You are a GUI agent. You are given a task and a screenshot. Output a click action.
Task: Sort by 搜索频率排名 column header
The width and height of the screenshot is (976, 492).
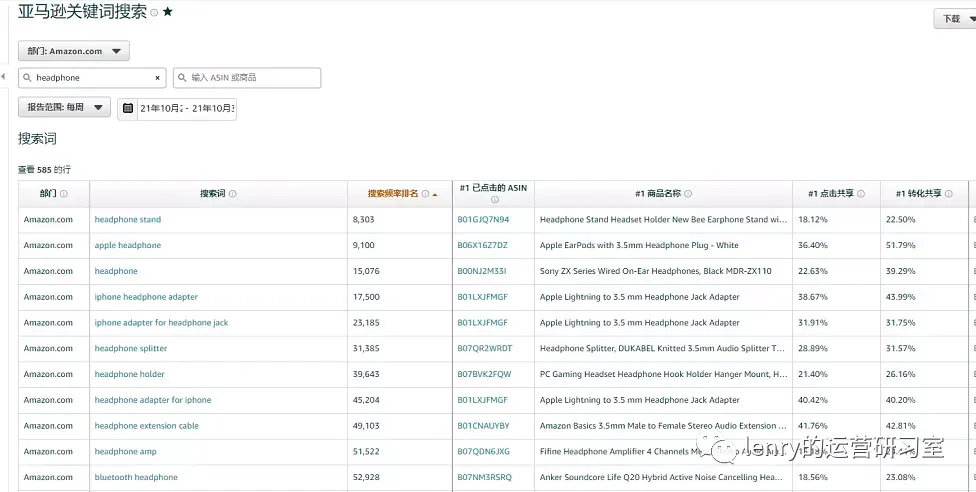[393, 194]
